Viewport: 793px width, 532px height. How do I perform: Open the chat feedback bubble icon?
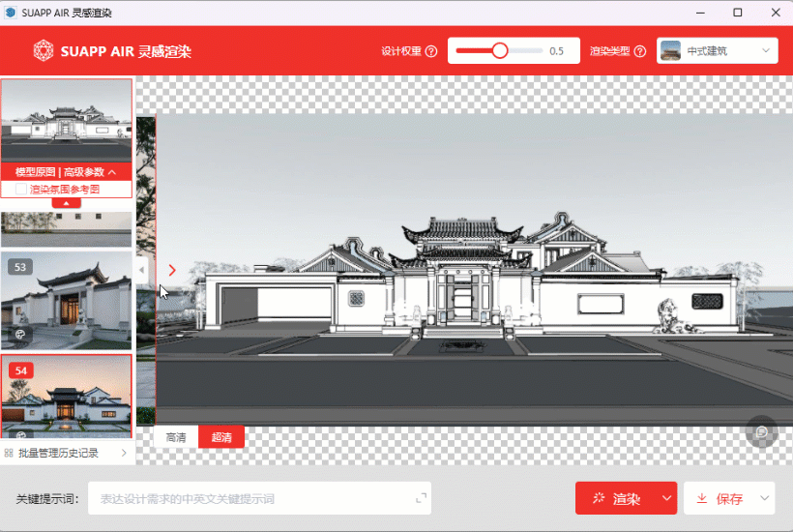click(761, 431)
